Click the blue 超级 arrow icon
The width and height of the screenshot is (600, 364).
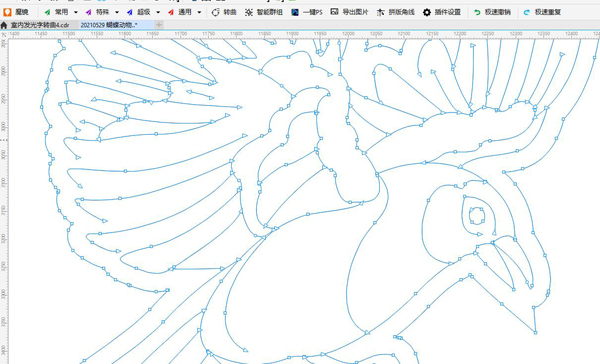coord(130,12)
